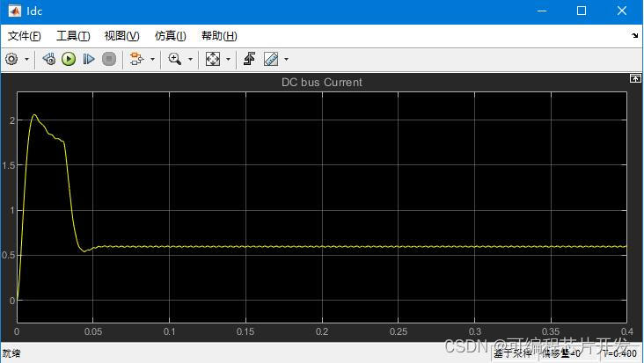Open the cursor measurements ruler icon
644x363 pixels.
pyautogui.click(x=271, y=59)
